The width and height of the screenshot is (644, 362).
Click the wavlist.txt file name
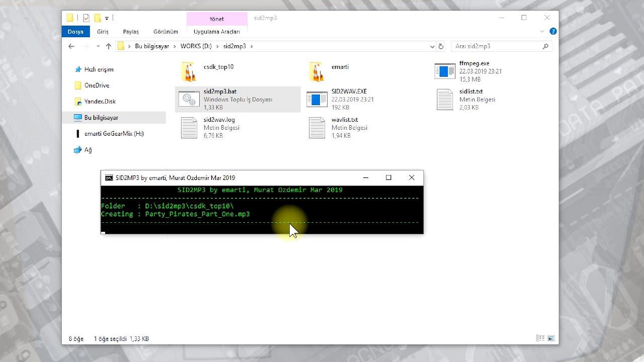tap(345, 120)
